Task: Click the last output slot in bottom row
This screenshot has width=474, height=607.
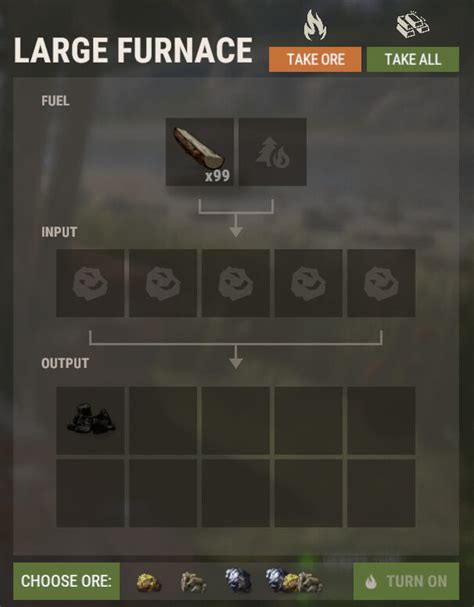Action: coord(381,493)
